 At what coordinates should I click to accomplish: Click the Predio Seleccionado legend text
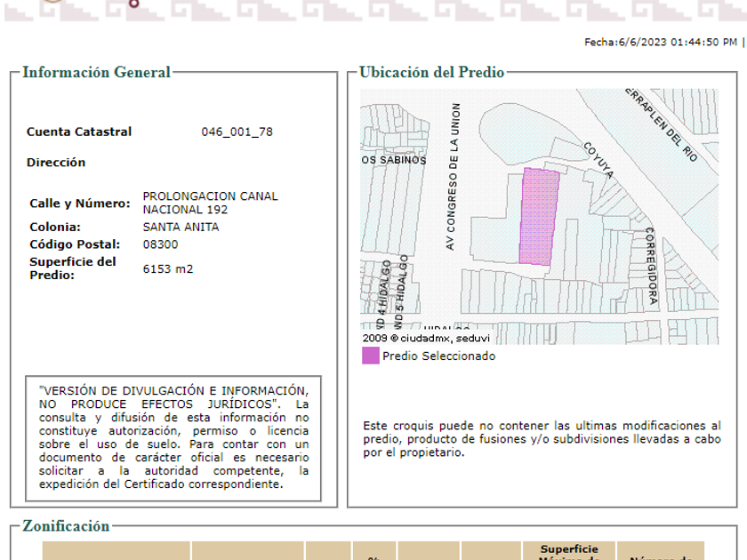point(439,356)
